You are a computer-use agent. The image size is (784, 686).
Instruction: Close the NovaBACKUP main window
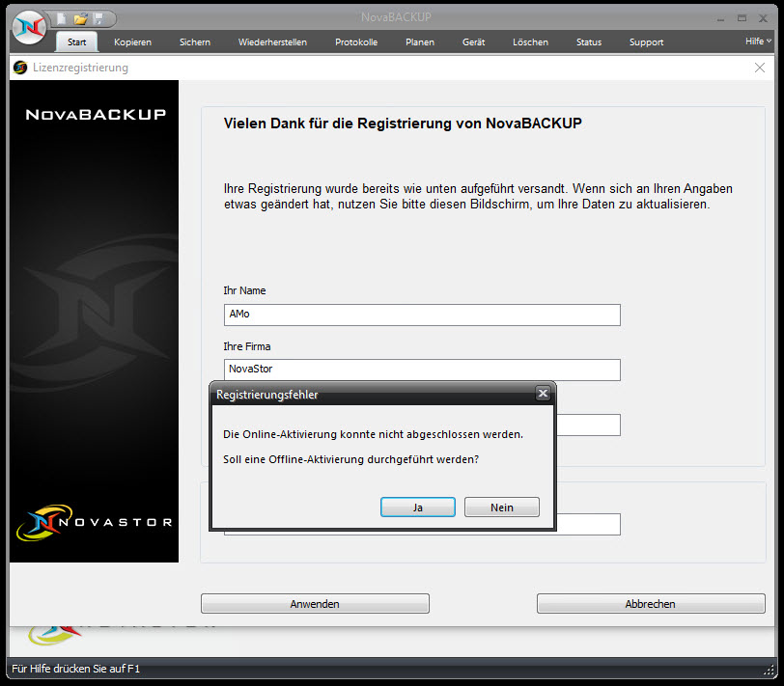tap(763, 18)
